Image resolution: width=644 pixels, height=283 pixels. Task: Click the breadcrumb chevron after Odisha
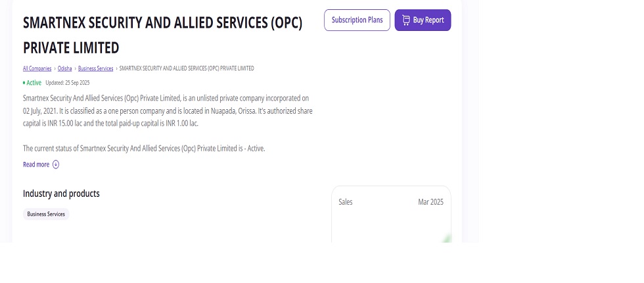click(x=75, y=68)
